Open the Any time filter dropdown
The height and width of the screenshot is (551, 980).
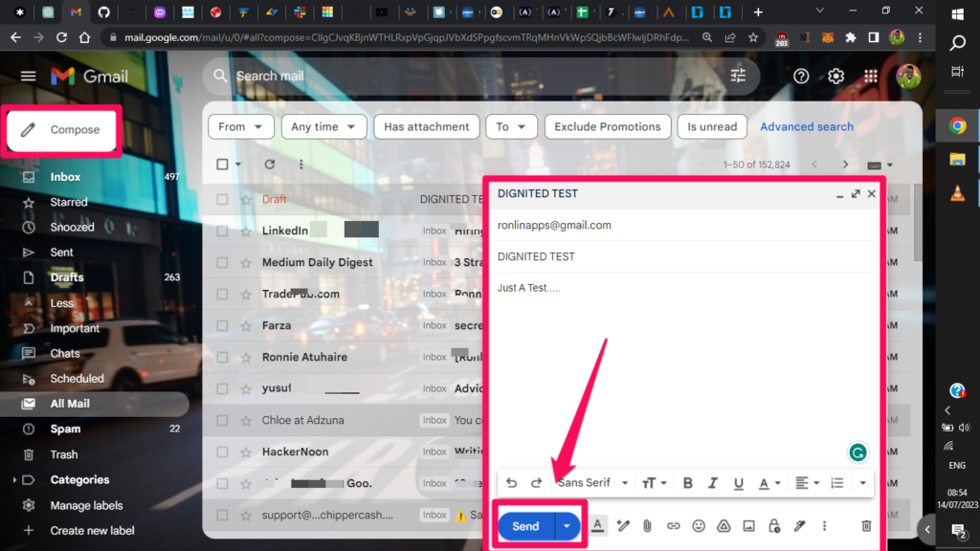tap(323, 127)
